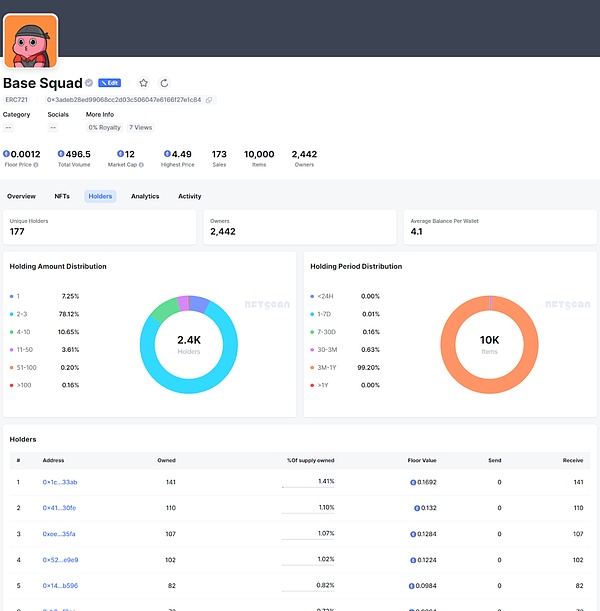Click the blue Edit button

109,83
